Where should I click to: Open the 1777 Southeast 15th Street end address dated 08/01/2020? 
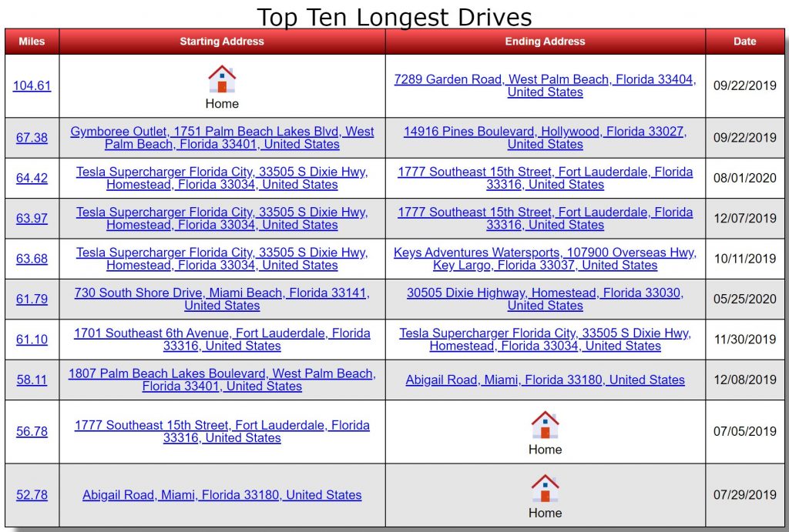coord(545,178)
